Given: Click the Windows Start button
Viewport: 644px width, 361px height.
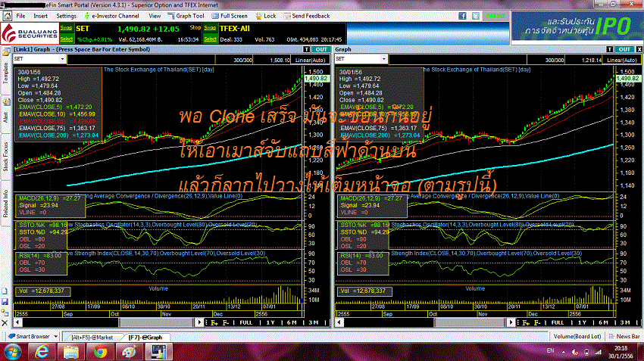Looking at the screenshot, I should coord(12,353).
